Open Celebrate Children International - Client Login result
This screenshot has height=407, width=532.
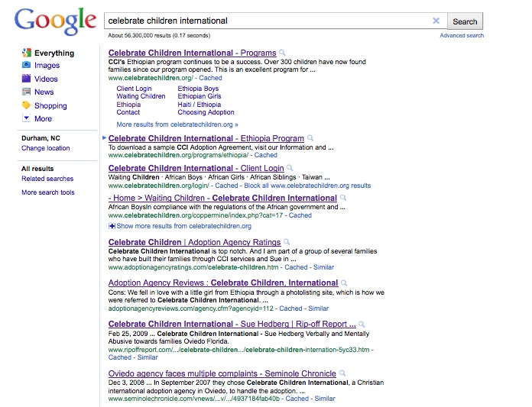[196, 168]
